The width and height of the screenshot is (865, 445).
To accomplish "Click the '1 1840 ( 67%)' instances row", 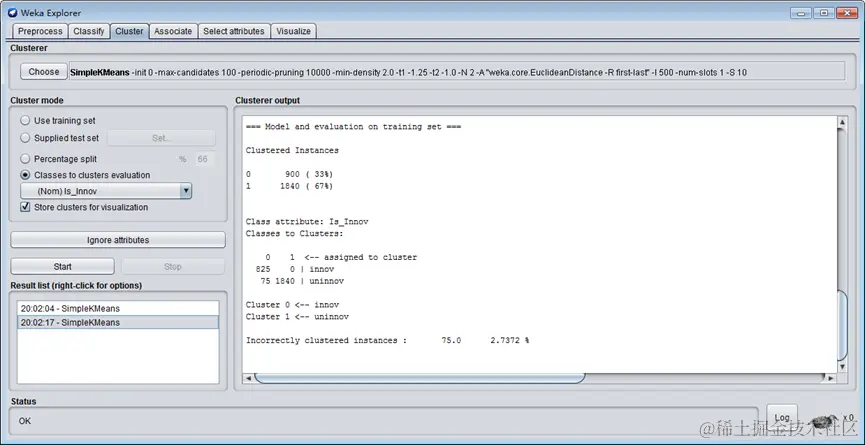I will pyautogui.click(x=290, y=186).
